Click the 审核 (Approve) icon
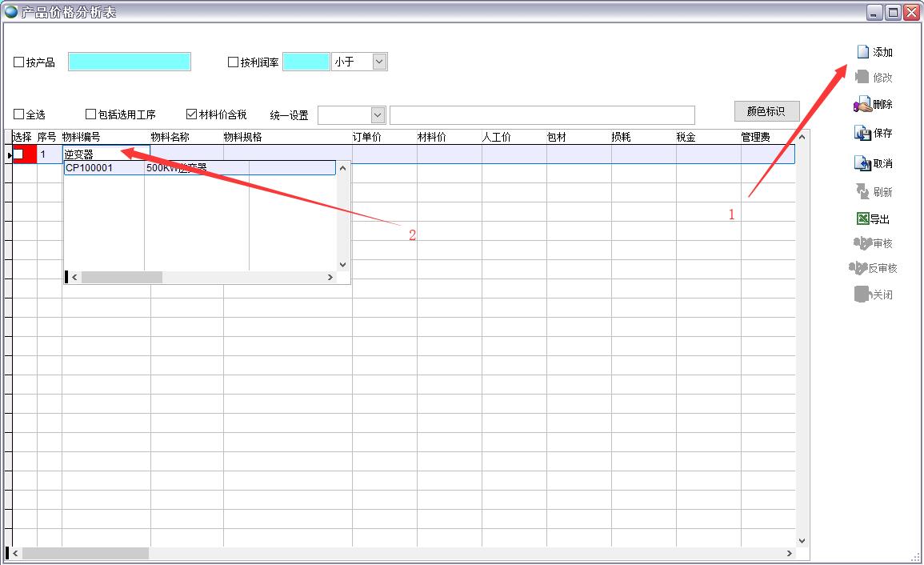The width and height of the screenshot is (924, 565). pos(862,243)
